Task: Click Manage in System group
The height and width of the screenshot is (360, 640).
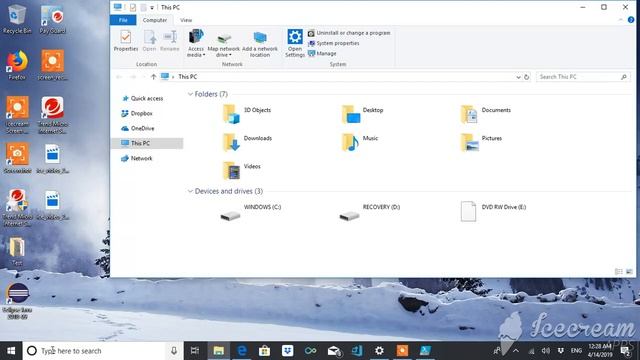Action: tap(322, 53)
